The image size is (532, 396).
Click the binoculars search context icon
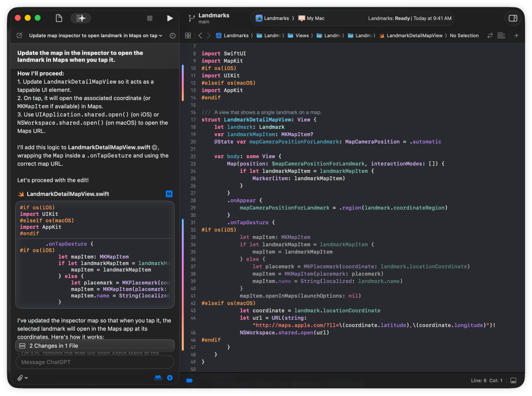158,377
